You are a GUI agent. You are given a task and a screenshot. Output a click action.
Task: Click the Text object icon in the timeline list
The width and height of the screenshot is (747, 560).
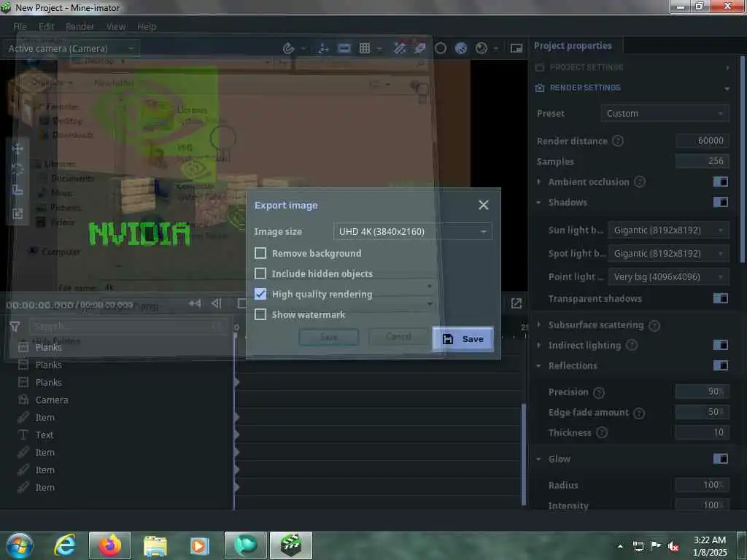(x=23, y=435)
